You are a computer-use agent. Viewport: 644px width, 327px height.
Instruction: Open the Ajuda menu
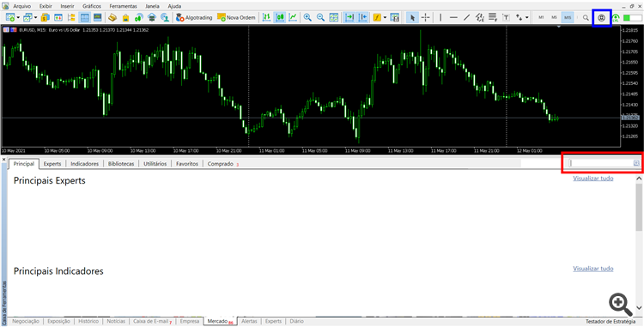[175, 7]
